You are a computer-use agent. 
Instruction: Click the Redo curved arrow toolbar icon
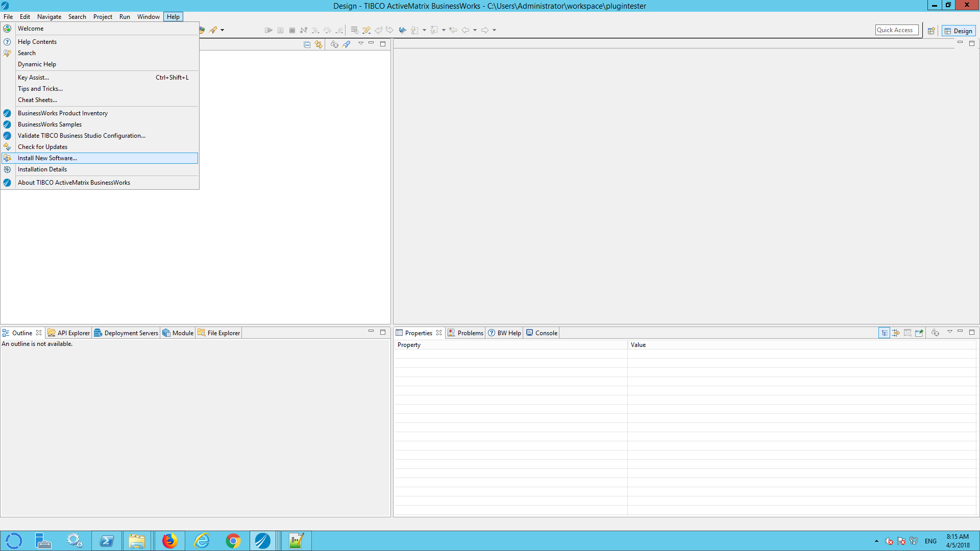pos(390,30)
